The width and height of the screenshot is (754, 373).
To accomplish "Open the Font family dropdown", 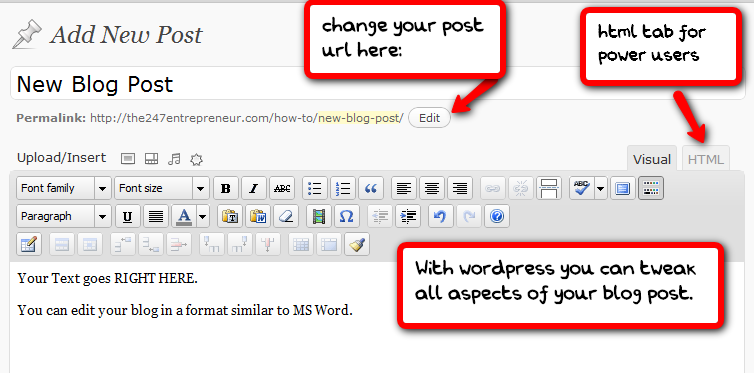I will (64, 188).
